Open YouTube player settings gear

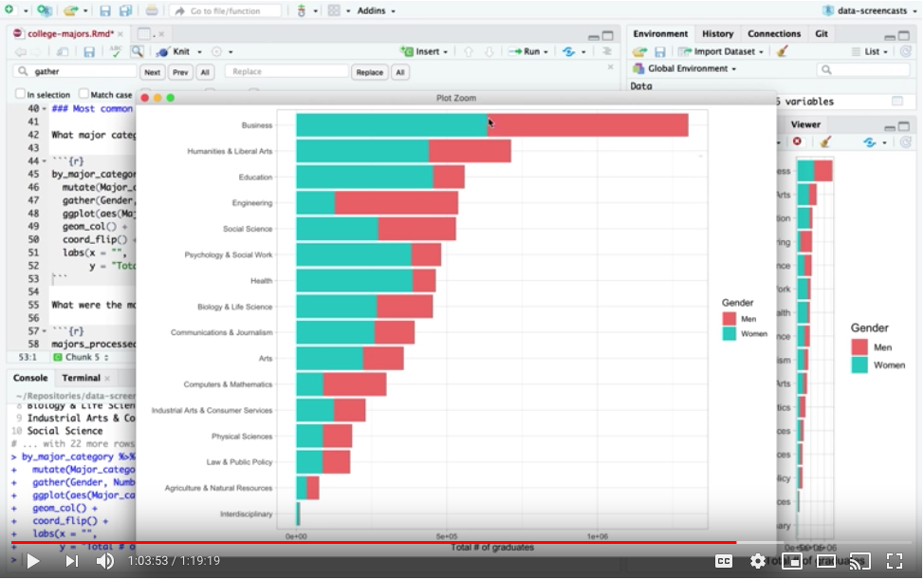click(757, 561)
